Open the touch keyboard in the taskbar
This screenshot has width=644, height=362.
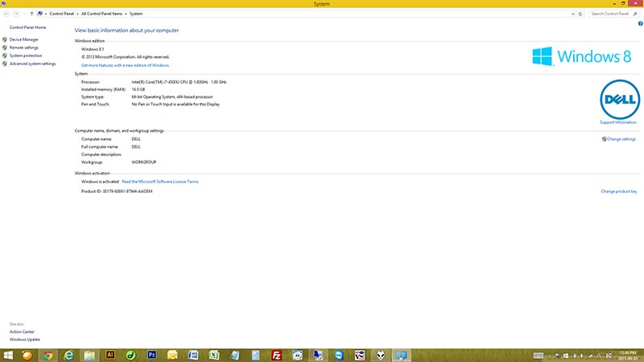(x=539, y=356)
